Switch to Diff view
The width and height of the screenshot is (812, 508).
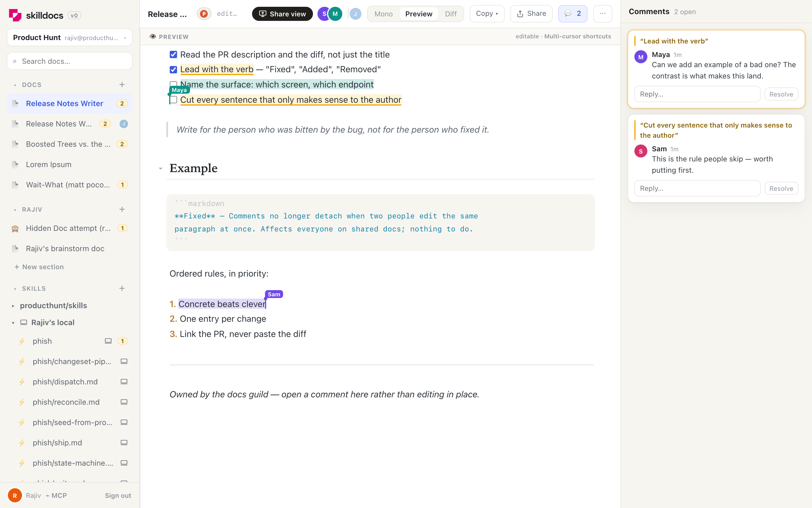click(451, 14)
